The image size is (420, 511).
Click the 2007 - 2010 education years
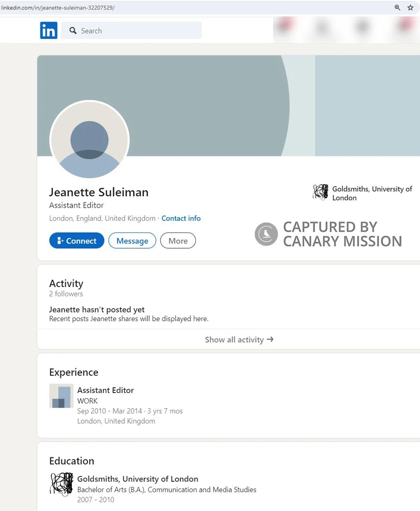96,499
